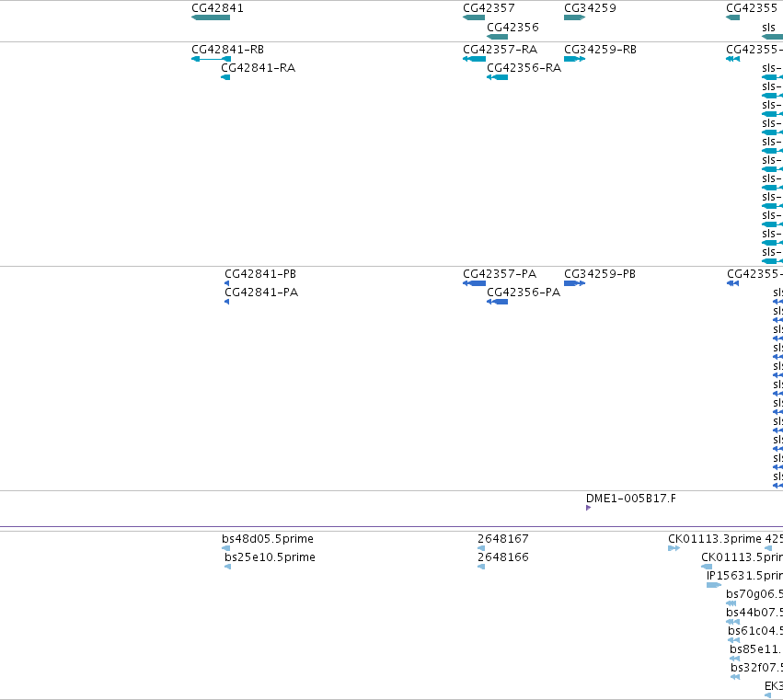Screen dimensions: 783x700
Task: Click the 2648166 label text
Action: point(503,557)
